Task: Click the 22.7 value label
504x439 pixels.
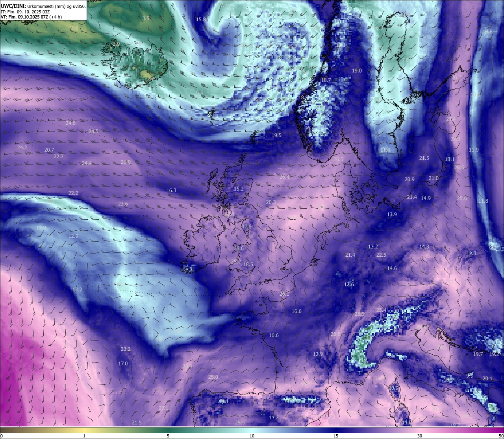Action: 58,157
